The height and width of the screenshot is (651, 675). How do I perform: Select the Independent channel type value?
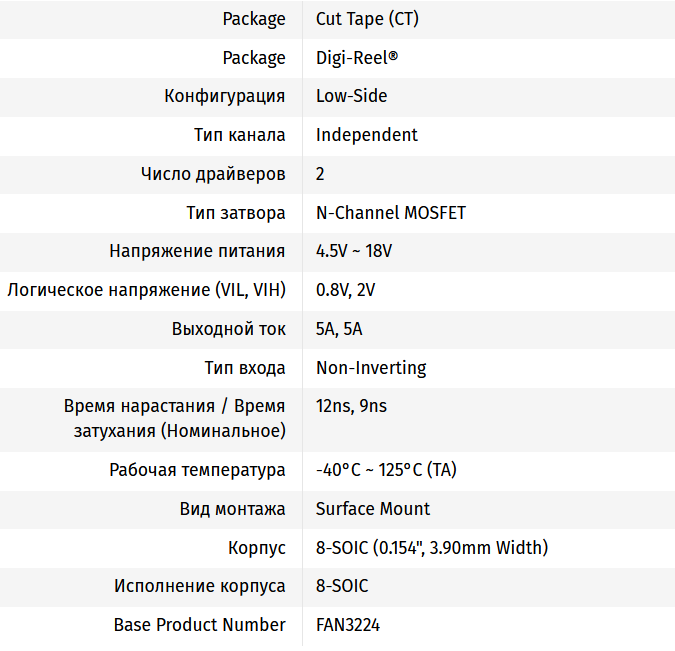(367, 135)
